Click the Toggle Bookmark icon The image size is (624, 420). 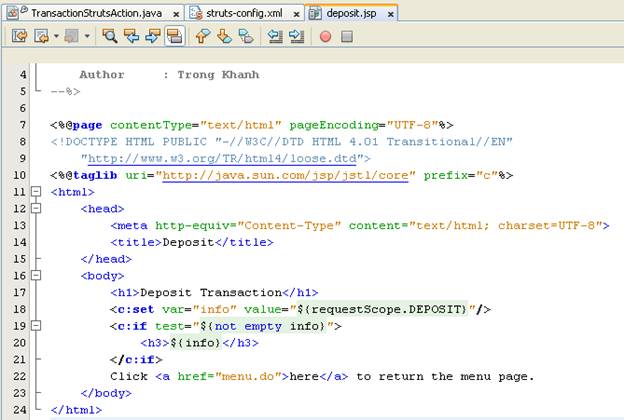(246, 36)
